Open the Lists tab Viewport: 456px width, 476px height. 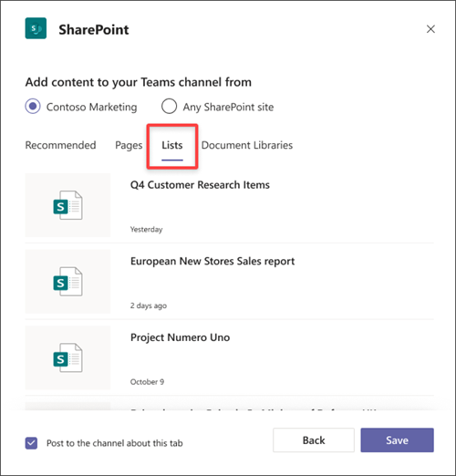(x=172, y=145)
